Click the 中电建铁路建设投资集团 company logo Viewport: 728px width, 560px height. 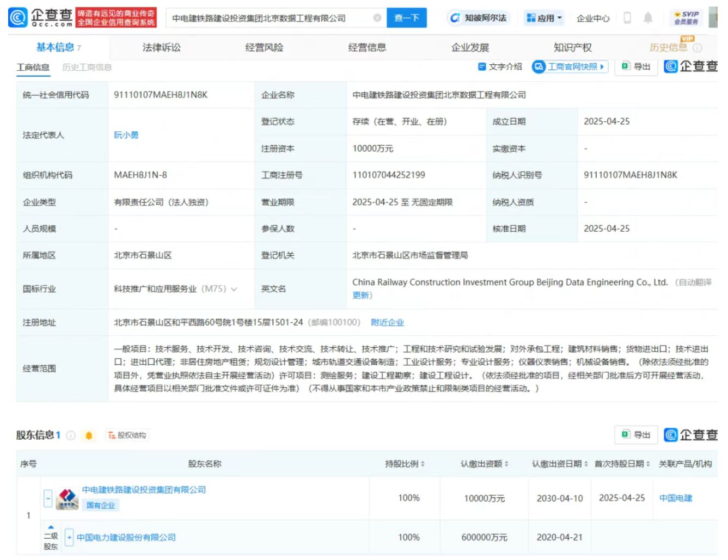pos(68,498)
